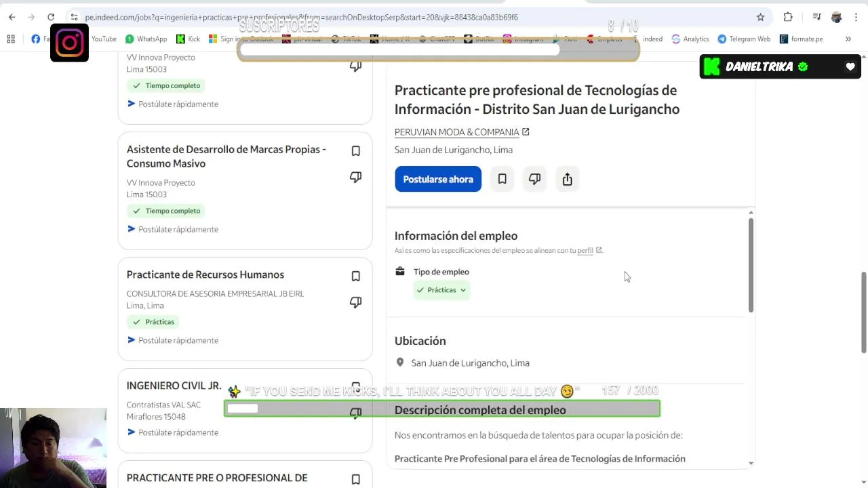Screen dimensions: 868x488
Task: Click Tiempo completo tag on Asistente de Desarrollo card
Action: pyautogui.click(x=167, y=211)
